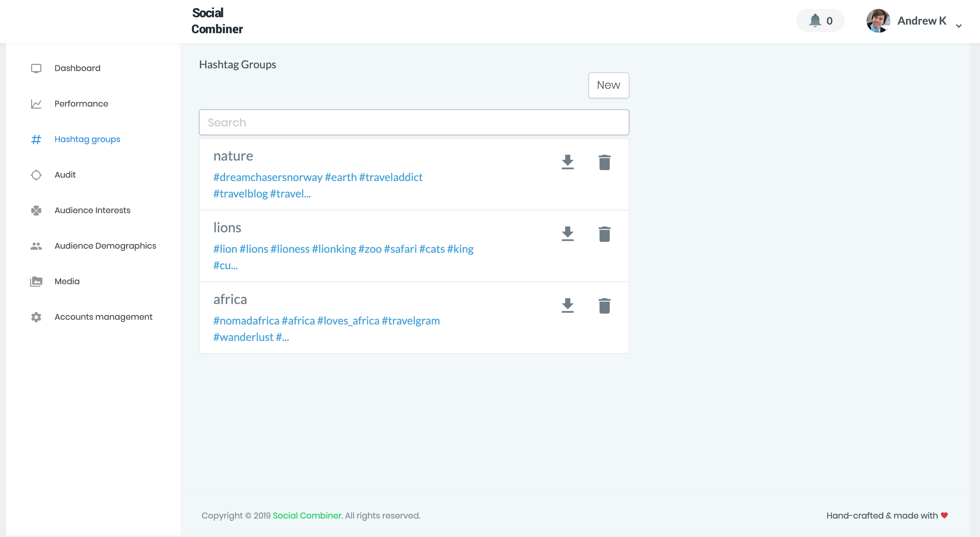This screenshot has height=537, width=980.
Task: Select the Dashboard monitor icon
Action: 36,68
